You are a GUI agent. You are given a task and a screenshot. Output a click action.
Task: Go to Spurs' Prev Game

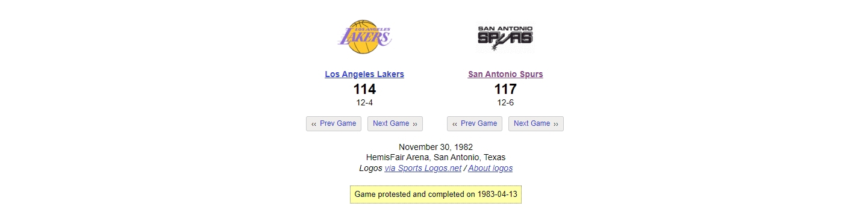475,123
